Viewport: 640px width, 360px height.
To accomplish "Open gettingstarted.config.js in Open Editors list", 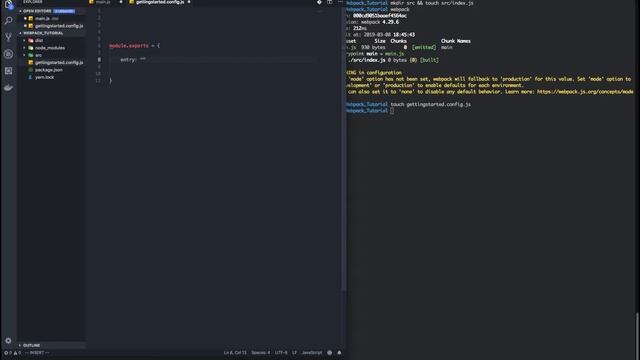I will click(x=59, y=26).
